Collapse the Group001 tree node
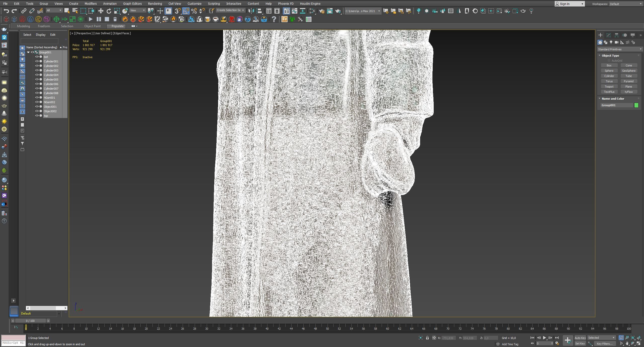The image size is (644, 347). [x=28, y=52]
